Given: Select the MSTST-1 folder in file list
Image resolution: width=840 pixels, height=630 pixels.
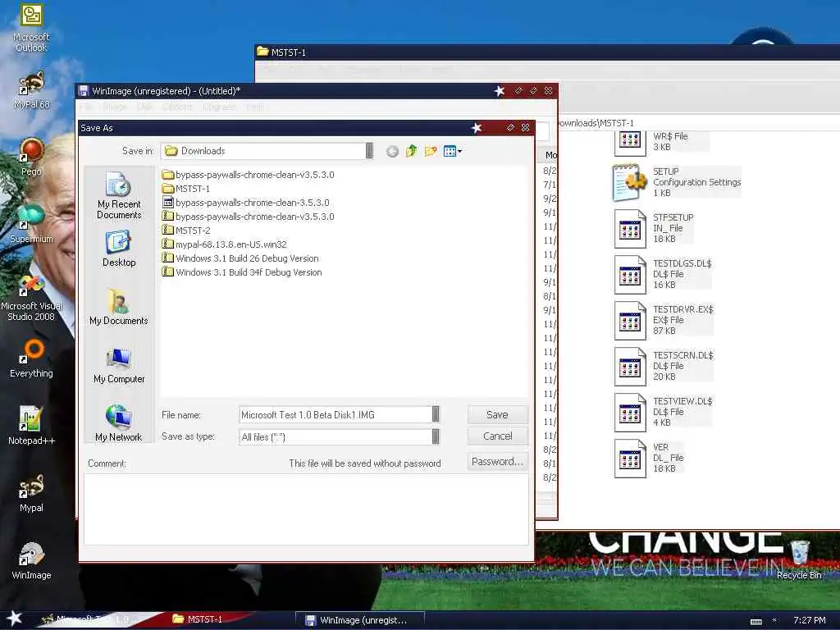Looking at the screenshot, I should (x=186, y=189).
